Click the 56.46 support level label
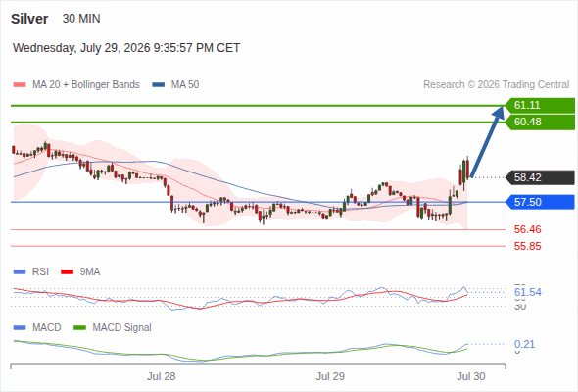 tap(527, 229)
